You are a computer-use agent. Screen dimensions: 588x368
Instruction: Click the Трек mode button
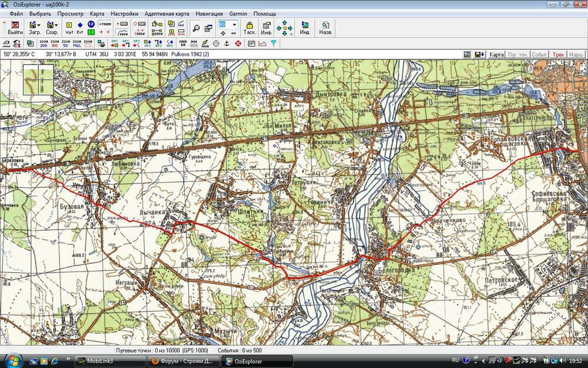[558, 54]
